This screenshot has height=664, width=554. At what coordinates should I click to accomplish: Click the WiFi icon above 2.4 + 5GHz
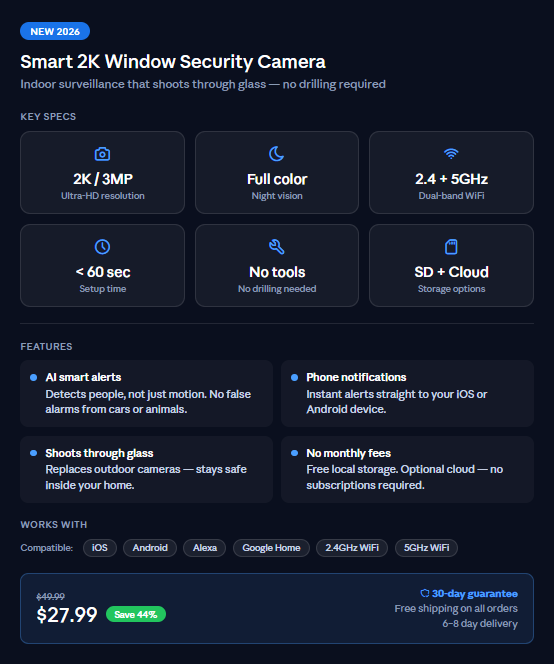(x=451, y=154)
